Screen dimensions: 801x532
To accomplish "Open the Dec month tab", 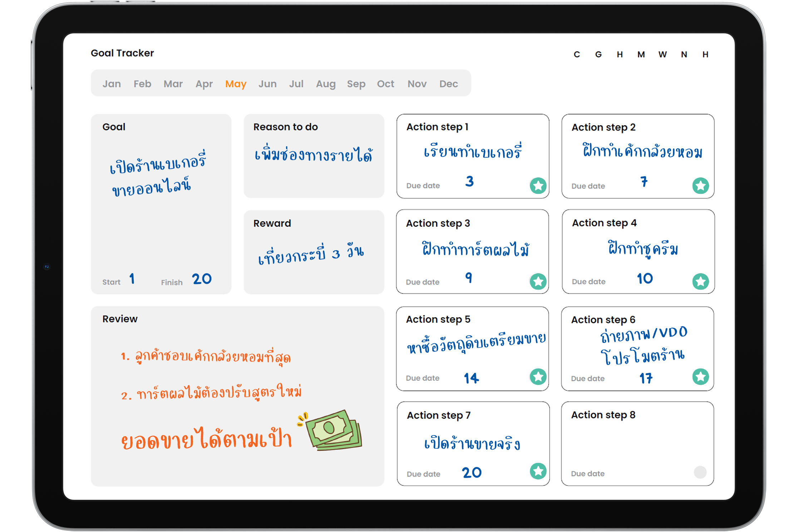I will point(448,84).
